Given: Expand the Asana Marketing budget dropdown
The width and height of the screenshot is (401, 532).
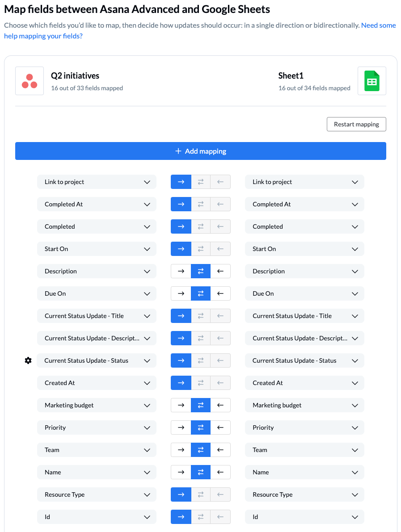Looking at the screenshot, I should pos(97,405).
